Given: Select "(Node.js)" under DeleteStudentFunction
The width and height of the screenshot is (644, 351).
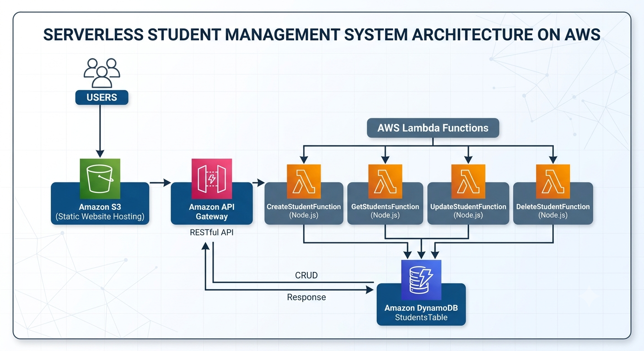Looking at the screenshot, I should (x=553, y=215).
